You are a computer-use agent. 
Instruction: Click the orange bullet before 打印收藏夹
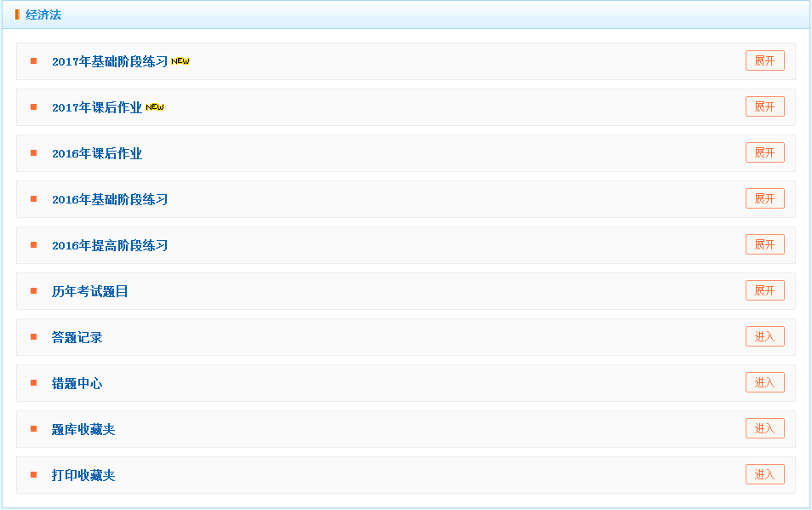point(34,475)
